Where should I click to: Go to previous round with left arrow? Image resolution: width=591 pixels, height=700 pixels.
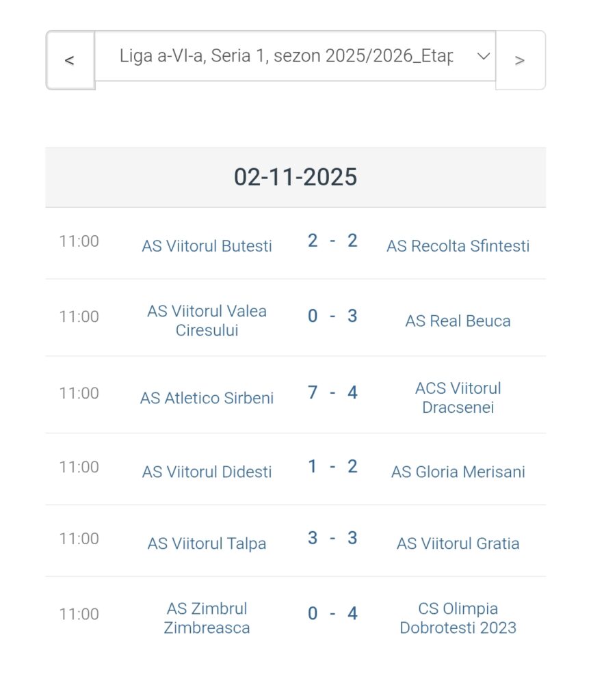[70, 60]
